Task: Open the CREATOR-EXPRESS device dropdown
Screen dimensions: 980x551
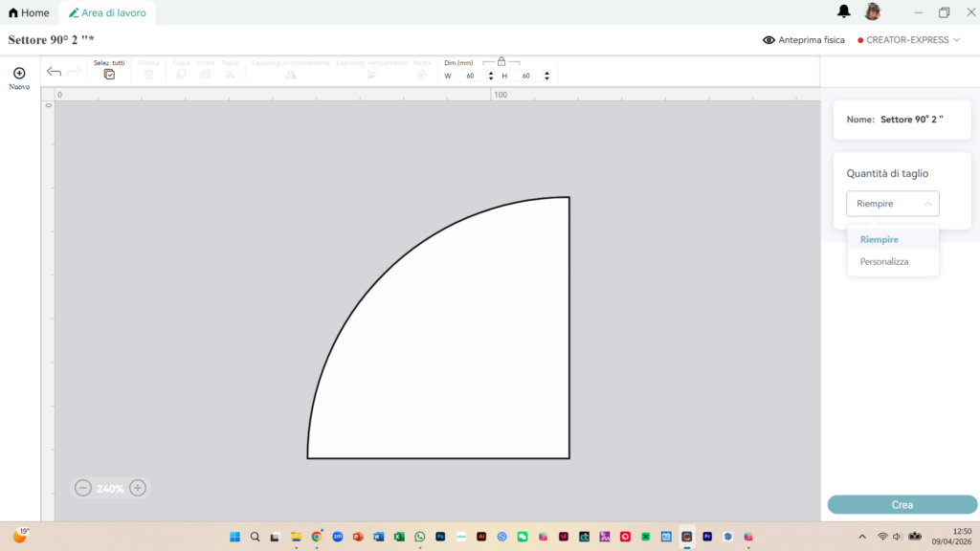Action: tap(909, 40)
